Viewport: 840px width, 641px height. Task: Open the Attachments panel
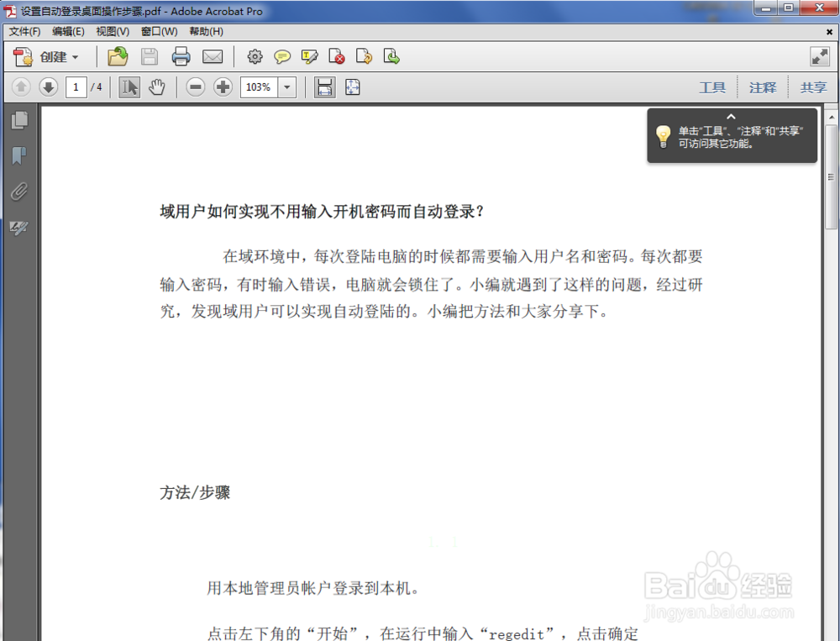pyautogui.click(x=19, y=192)
